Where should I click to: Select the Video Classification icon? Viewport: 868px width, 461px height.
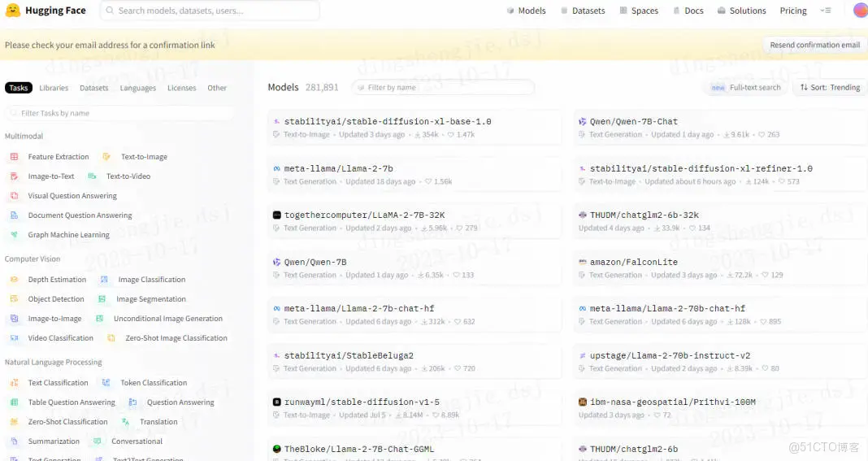point(15,338)
